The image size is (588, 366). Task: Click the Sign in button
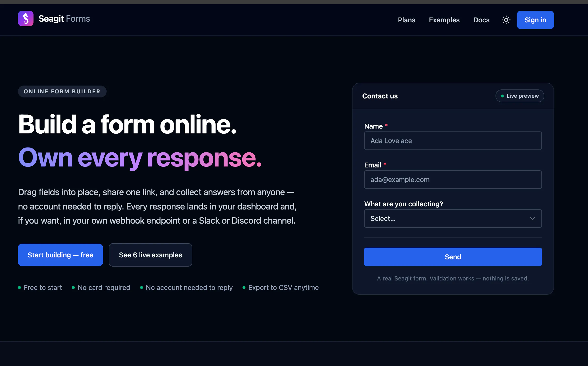click(x=535, y=20)
